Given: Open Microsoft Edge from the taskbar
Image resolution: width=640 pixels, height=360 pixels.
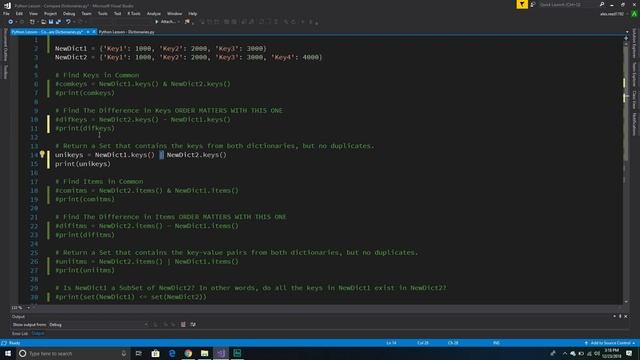Looking at the screenshot, I should 172,353.
